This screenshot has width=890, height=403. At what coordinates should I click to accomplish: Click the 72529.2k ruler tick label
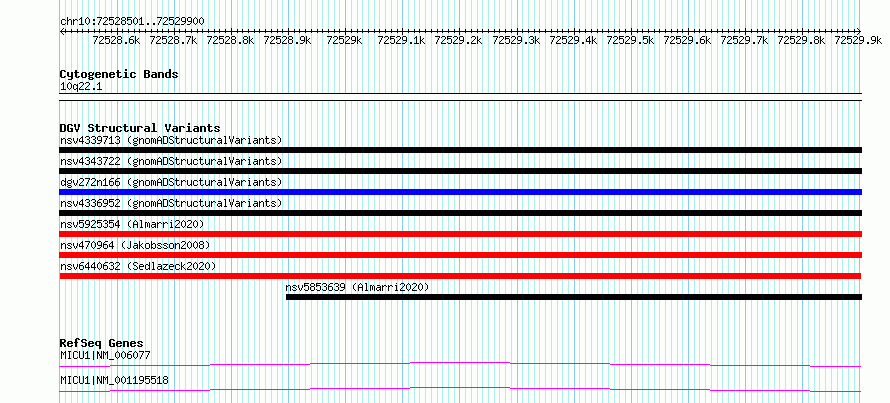pyautogui.click(x=459, y=40)
